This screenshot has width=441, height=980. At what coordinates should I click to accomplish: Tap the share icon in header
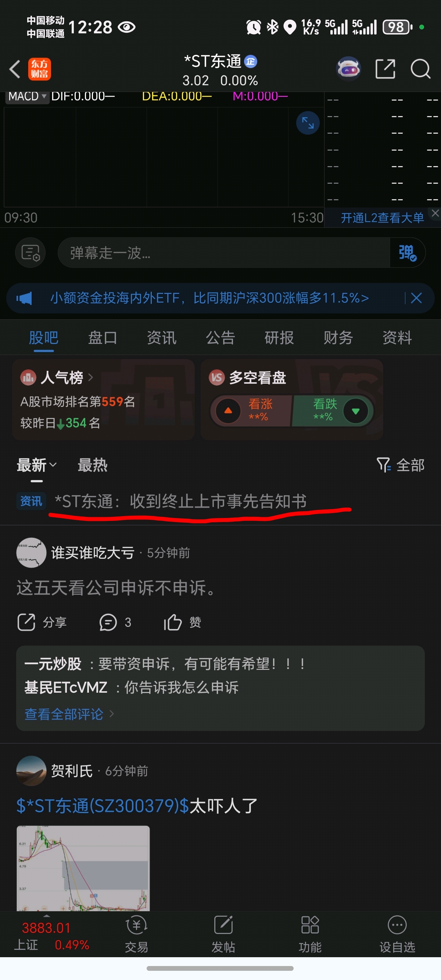pyautogui.click(x=385, y=69)
